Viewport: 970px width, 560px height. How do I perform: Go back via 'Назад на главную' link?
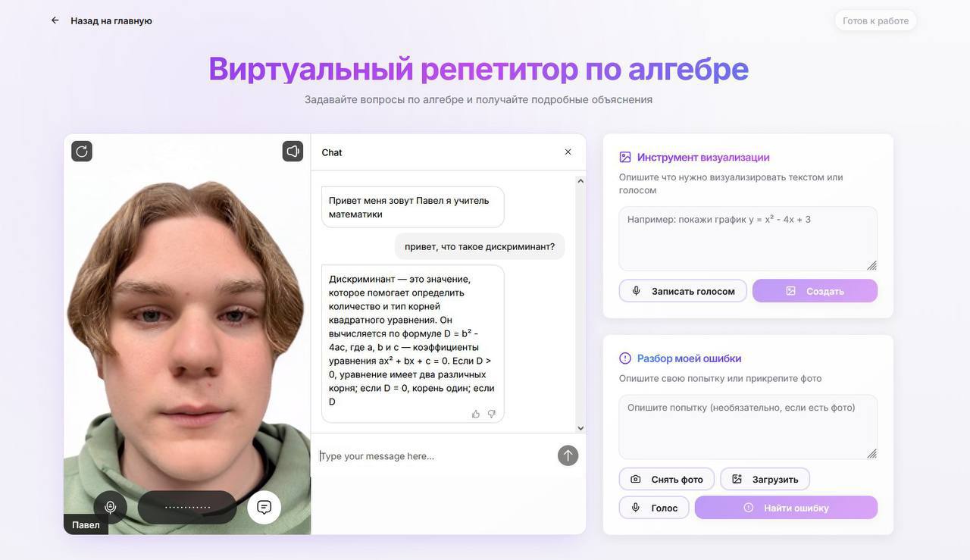(x=111, y=20)
